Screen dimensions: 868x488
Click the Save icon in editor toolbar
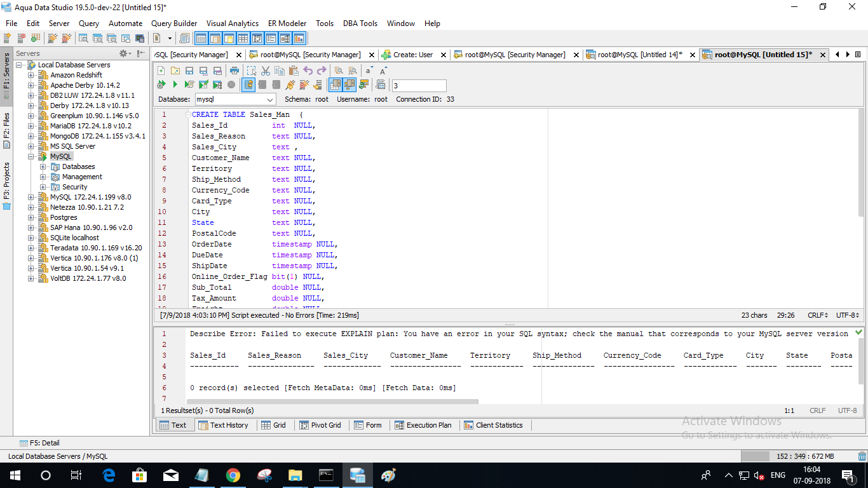(x=189, y=71)
